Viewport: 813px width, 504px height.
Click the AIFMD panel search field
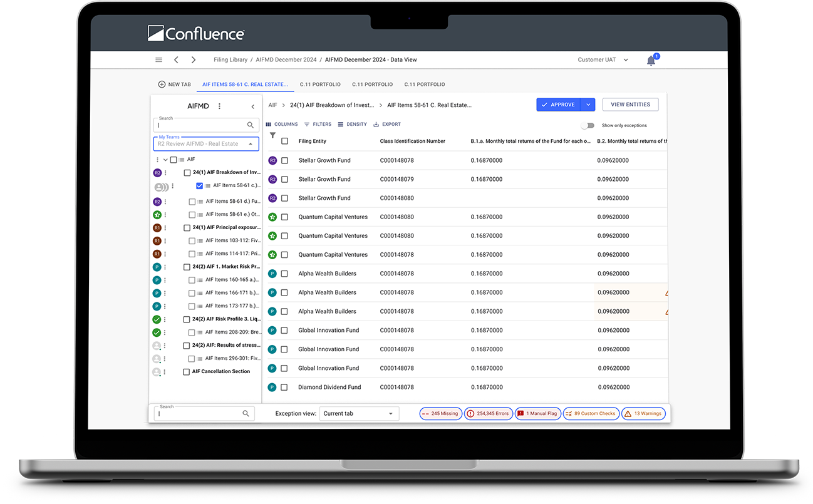click(200, 125)
